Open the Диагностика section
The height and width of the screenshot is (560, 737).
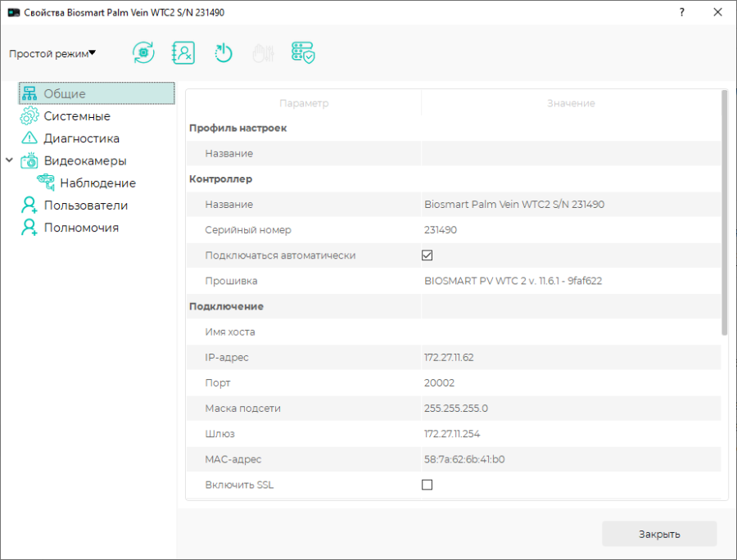point(82,138)
